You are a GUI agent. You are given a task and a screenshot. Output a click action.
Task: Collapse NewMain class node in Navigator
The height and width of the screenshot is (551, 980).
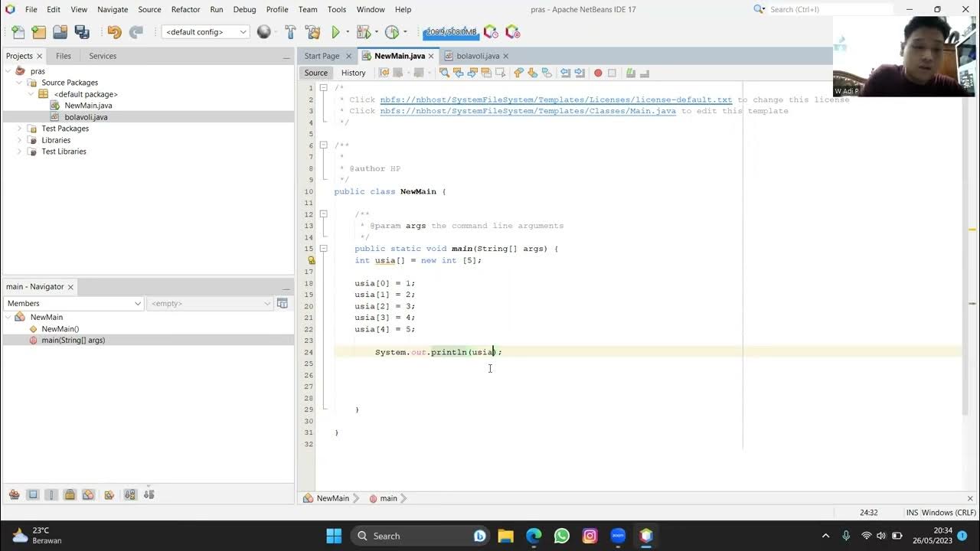(x=8, y=317)
